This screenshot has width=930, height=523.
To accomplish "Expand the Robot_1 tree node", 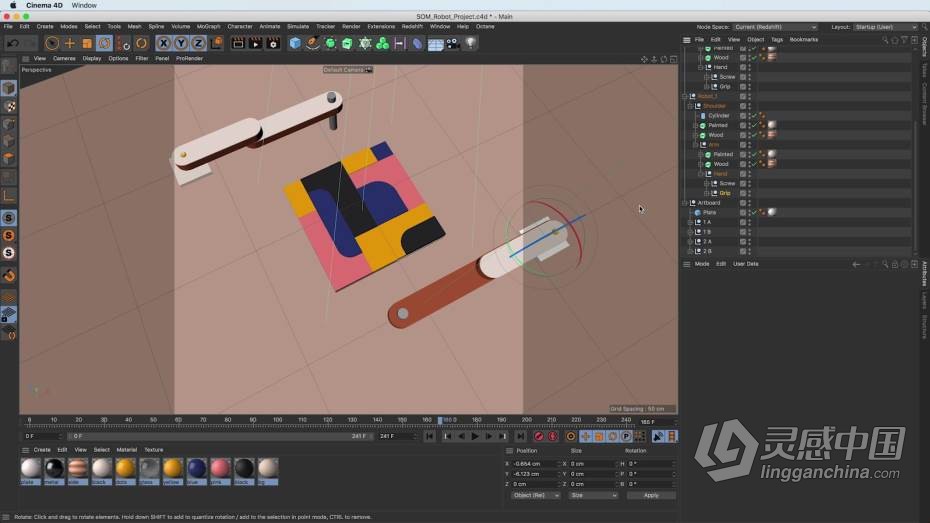I will coord(684,96).
